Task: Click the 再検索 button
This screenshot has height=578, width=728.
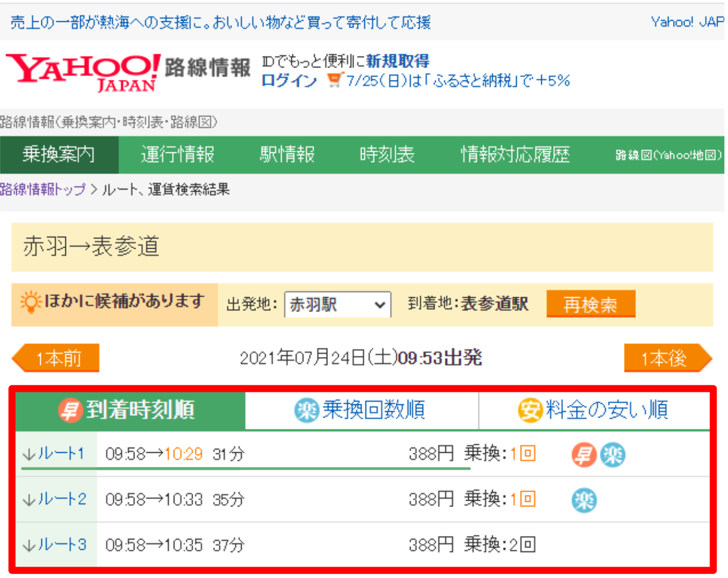Action: pos(591,304)
